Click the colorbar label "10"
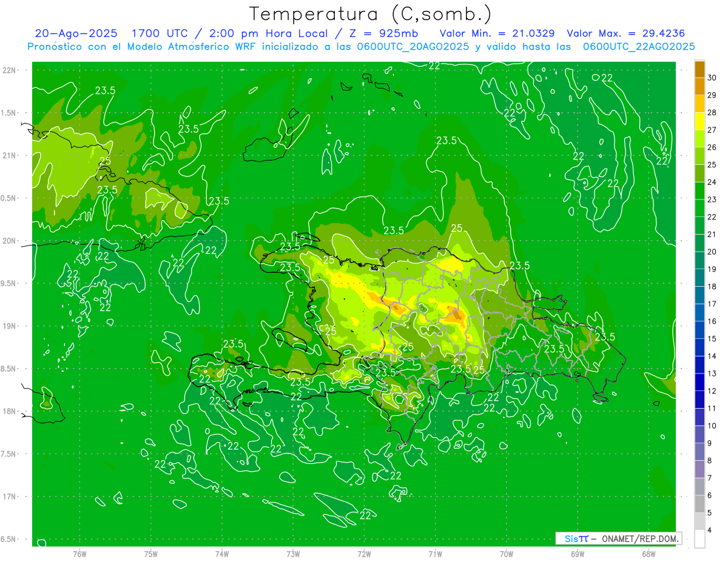Screen dimensions: 728x562 point(712,426)
